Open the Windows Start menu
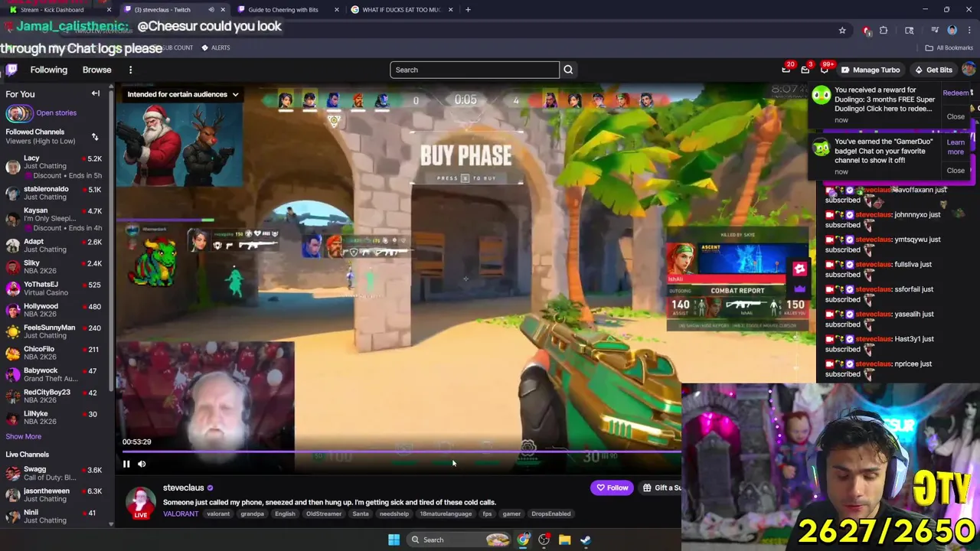 coord(394,540)
